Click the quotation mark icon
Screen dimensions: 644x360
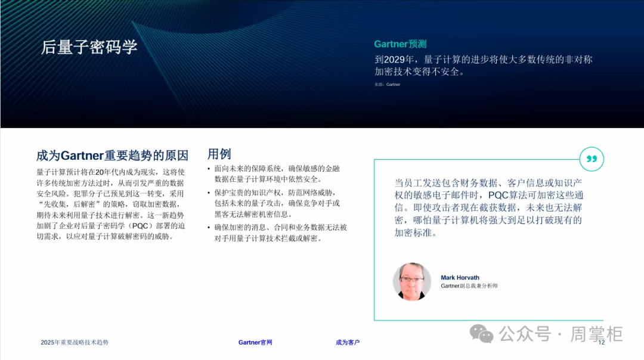591,159
